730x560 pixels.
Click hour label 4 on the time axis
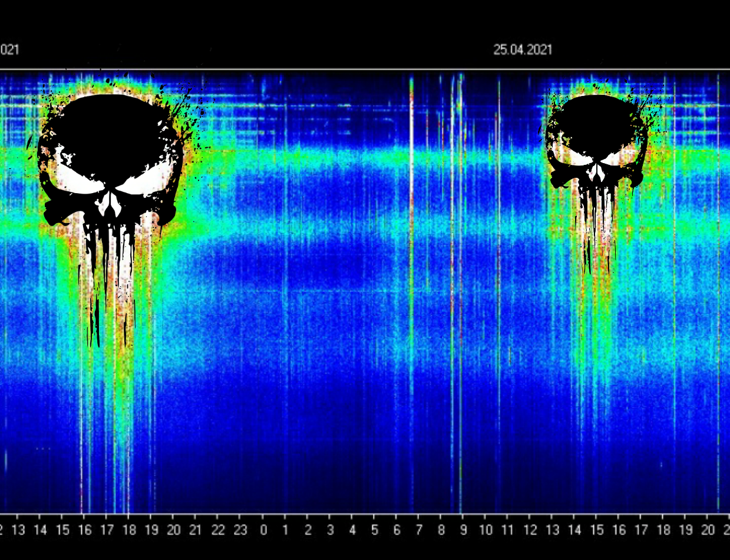pos(352,530)
